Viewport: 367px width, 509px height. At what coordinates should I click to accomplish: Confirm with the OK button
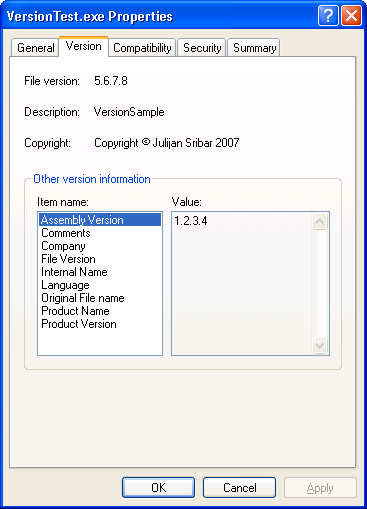click(158, 487)
